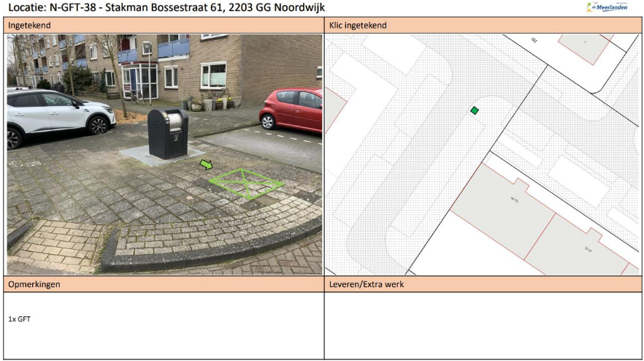Select the green crossed square marking

coord(245,183)
